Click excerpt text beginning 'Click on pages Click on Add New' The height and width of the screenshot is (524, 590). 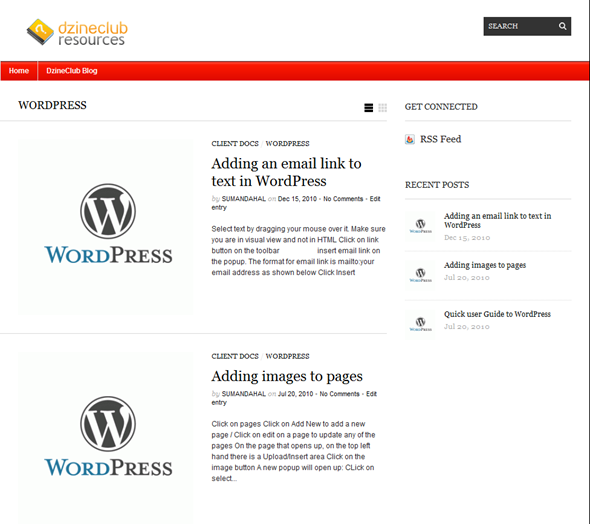pos(293,451)
